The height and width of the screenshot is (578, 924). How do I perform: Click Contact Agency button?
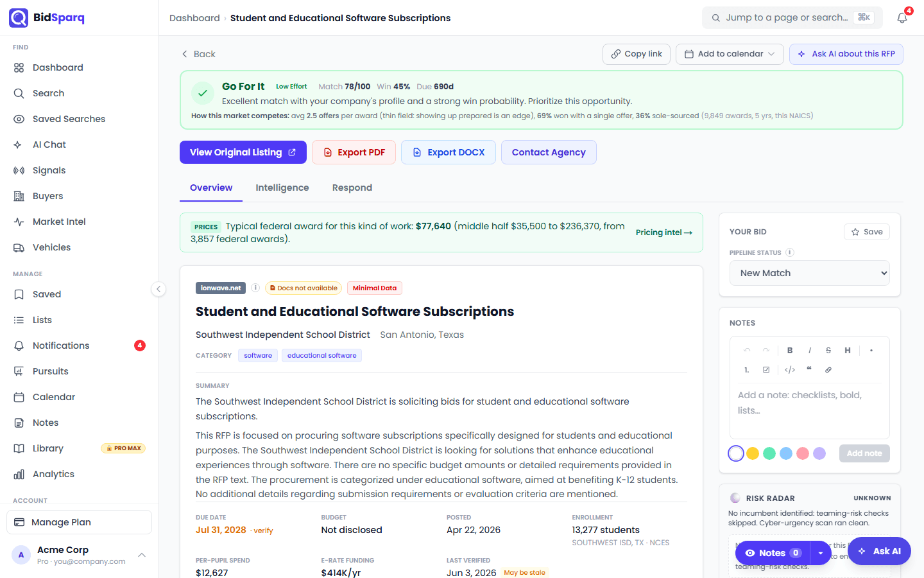(549, 152)
